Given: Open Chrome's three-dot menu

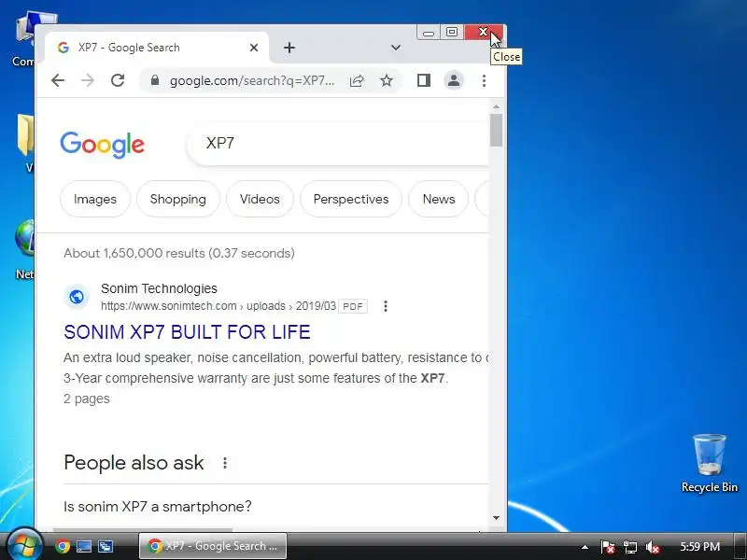Looking at the screenshot, I should 484,80.
